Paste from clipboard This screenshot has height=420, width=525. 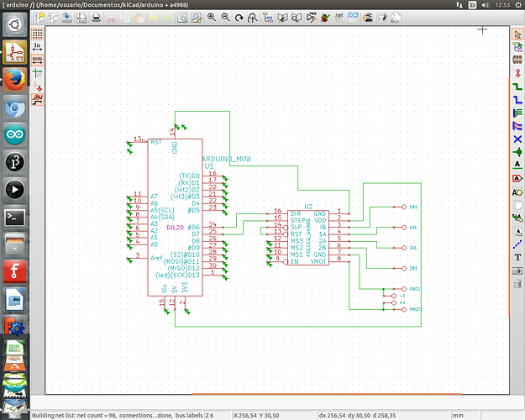tap(139, 18)
